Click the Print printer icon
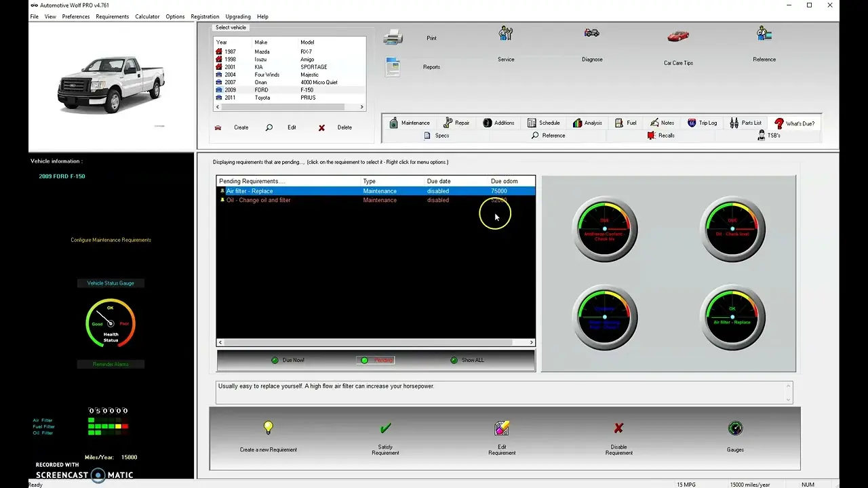 393,38
